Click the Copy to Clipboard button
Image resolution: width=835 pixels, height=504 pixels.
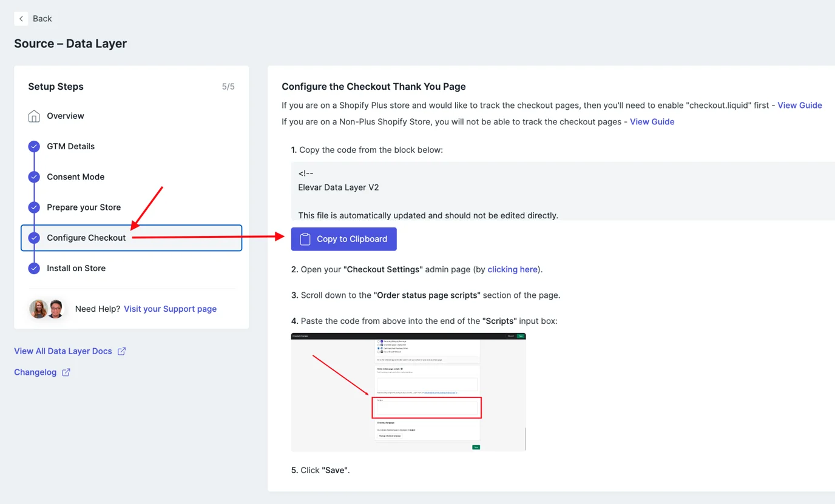(x=343, y=239)
